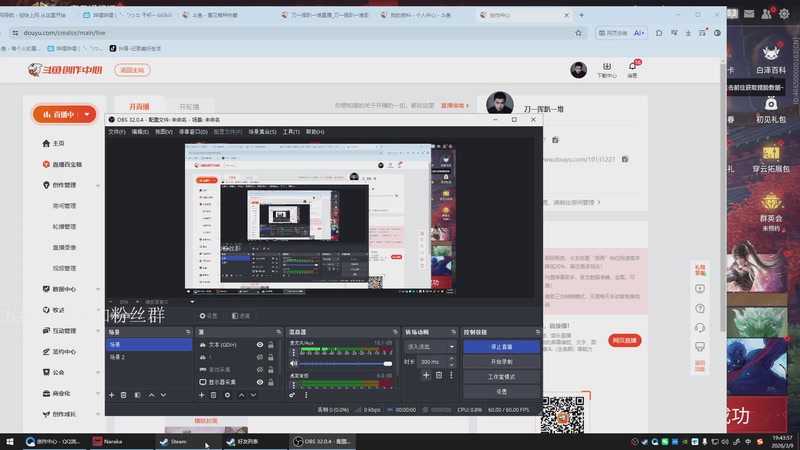The height and width of the screenshot is (450, 800).
Task: Open the user avatar in Douyu header
Action: (579, 70)
